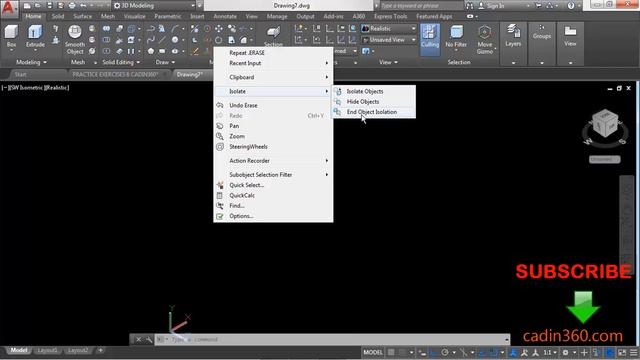
Task: Expand the Solid Editing panel
Action: [x=121, y=62]
